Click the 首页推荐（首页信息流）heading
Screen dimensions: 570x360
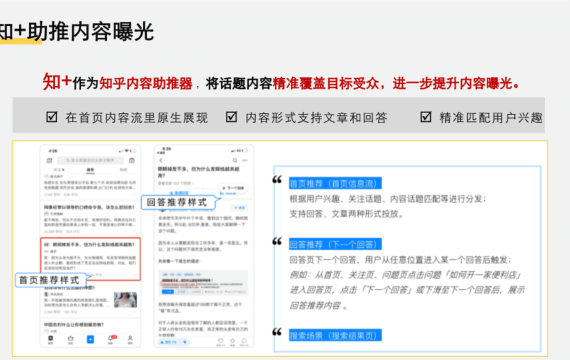[x=335, y=183]
